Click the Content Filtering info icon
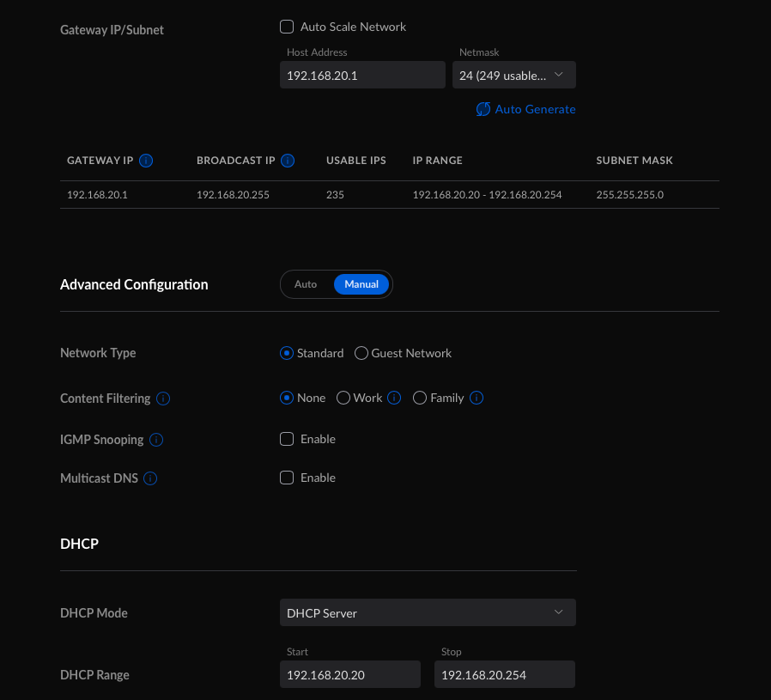771x700 pixels. pos(163,399)
